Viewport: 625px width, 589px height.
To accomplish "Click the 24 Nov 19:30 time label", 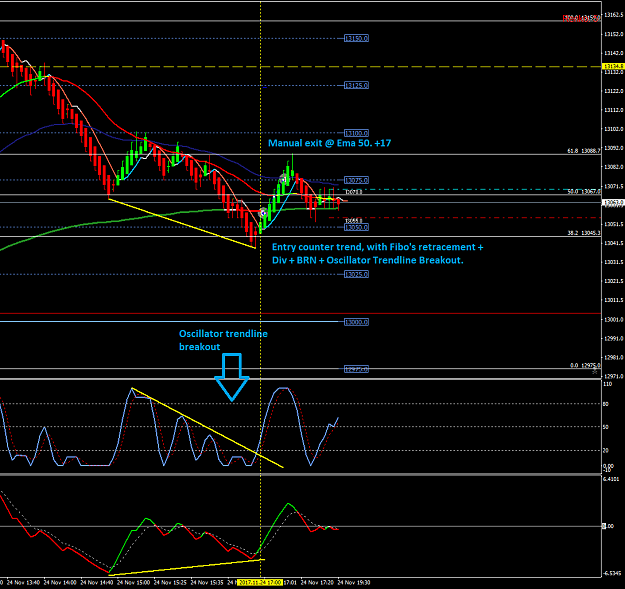I will [354, 583].
